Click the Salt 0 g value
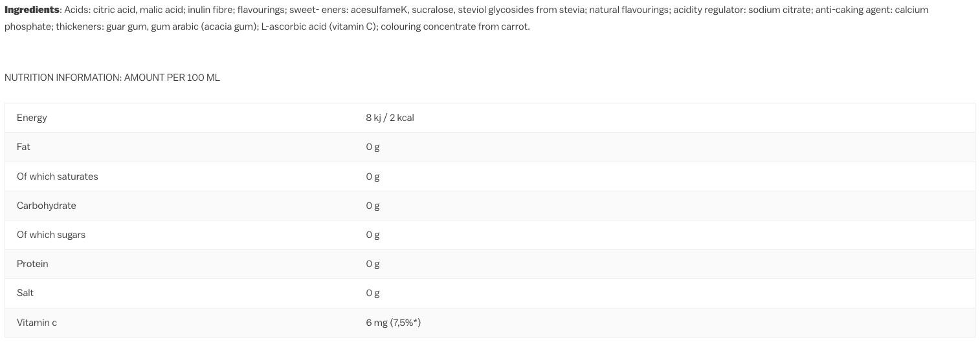Viewport: 980px width, 342px height. [373, 293]
